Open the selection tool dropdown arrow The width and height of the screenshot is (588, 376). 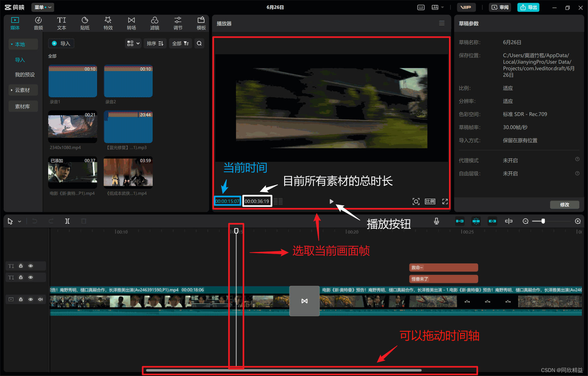click(x=20, y=221)
